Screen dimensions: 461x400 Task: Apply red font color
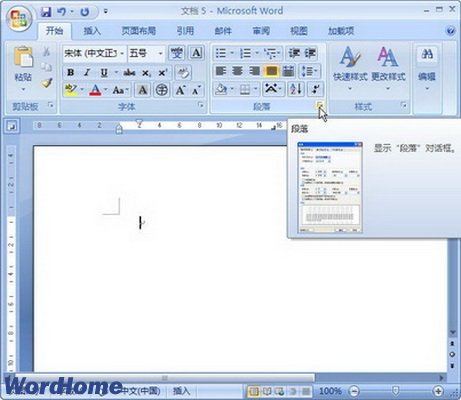tap(95, 90)
